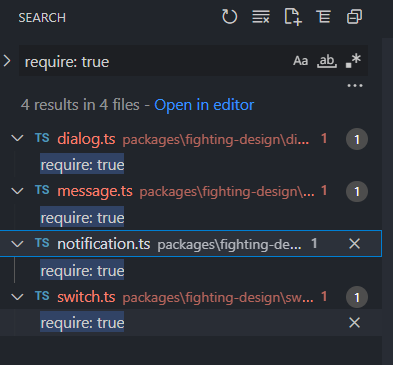The width and height of the screenshot is (393, 365).
Task: Dismiss the switch.ts match line
Action: point(354,323)
